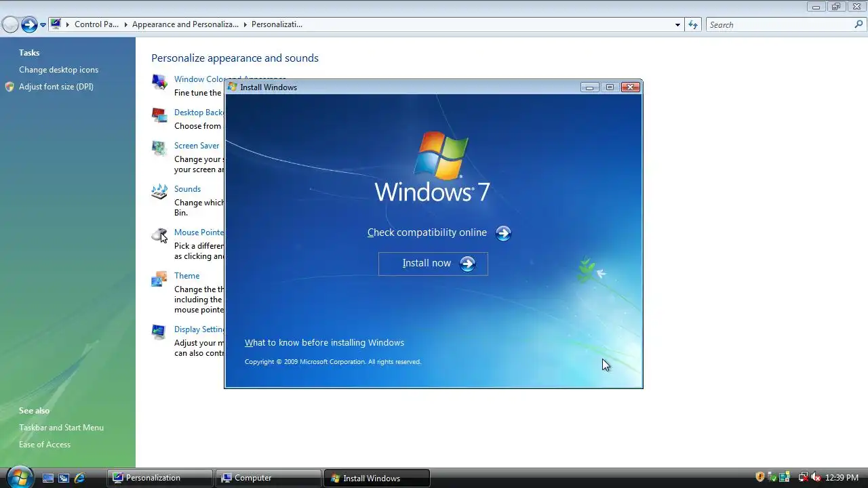Viewport: 868px width, 488px height.
Task: Click the Forward navigation arrow button
Action: [29, 25]
